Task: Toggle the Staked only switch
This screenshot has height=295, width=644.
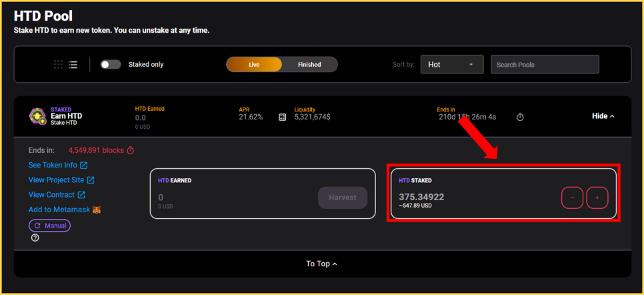Action: (111, 65)
